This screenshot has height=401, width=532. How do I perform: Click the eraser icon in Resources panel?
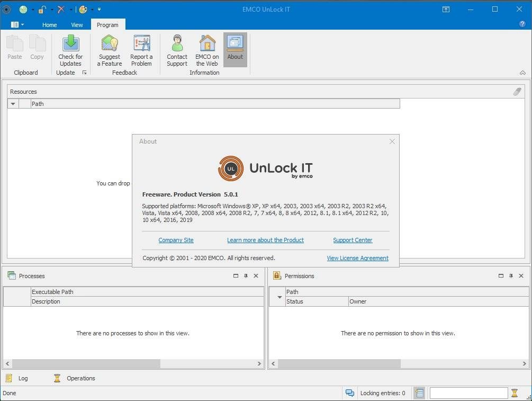(x=517, y=91)
